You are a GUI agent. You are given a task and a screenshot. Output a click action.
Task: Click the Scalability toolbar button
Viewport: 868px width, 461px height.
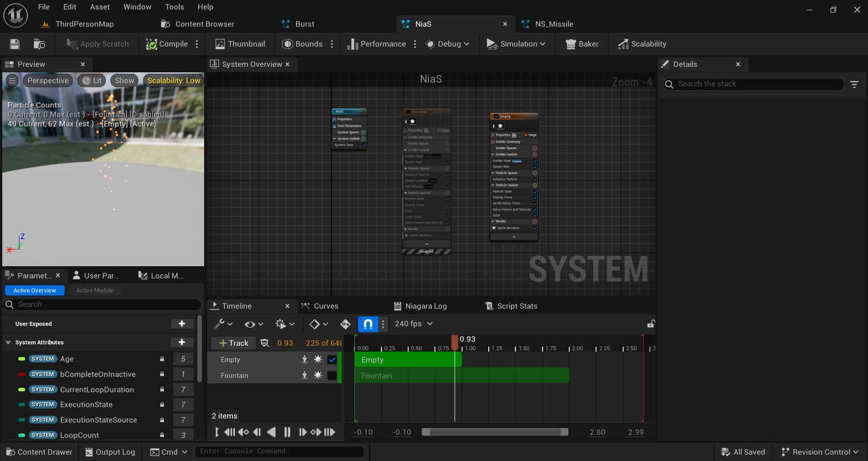642,44
